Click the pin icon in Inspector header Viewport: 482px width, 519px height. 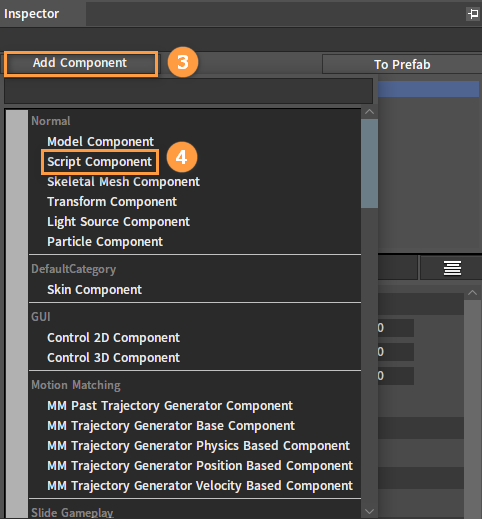point(473,14)
